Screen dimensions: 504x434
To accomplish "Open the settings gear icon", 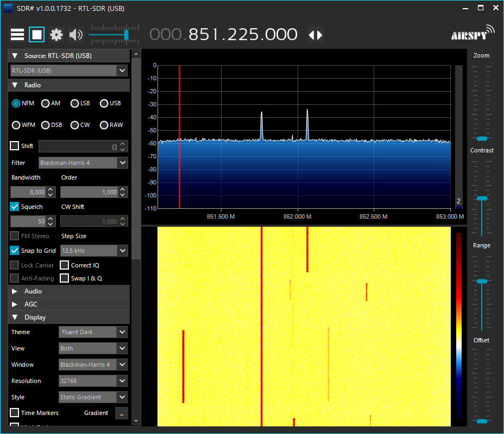I will pos(56,35).
